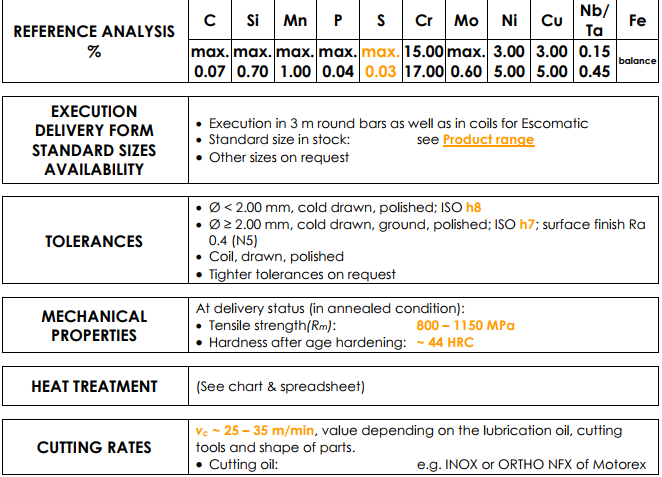The width and height of the screenshot is (662, 477).
Task: Click the Ni 3.00 5.00 cell
Action: pos(509,61)
